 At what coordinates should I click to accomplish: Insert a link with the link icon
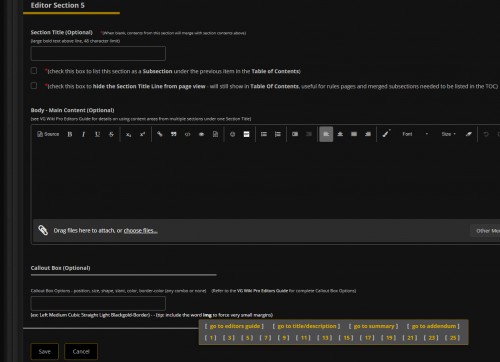tap(160, 134)
